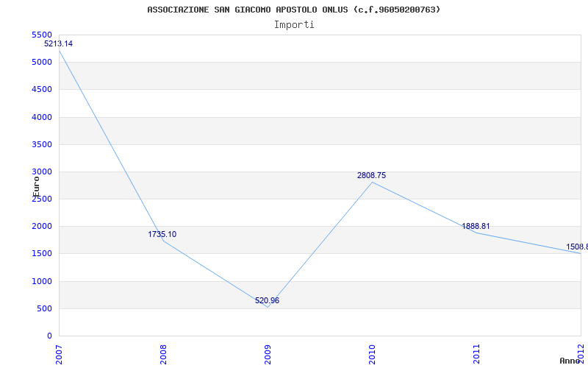The height and width of the screenshot is (368, 588).
Task: Select the 1888.81 data label
Action: click(476, 226)
